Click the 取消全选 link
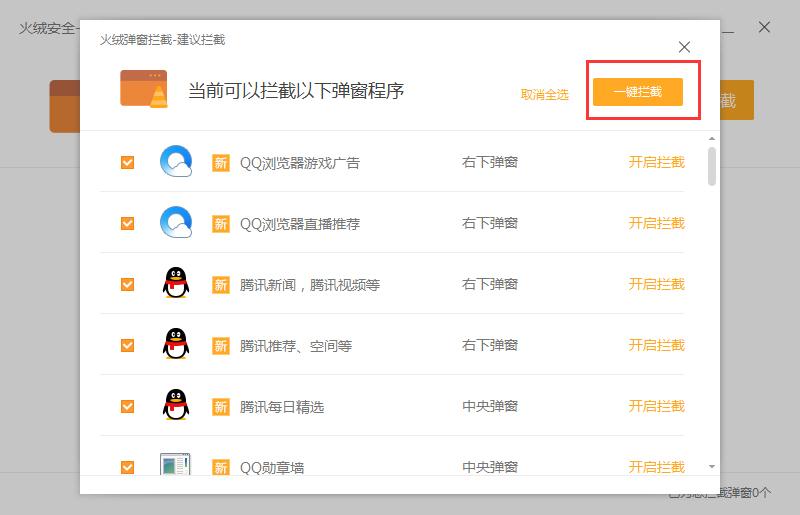Screen dimensions: 800x515 coord(544,94)
